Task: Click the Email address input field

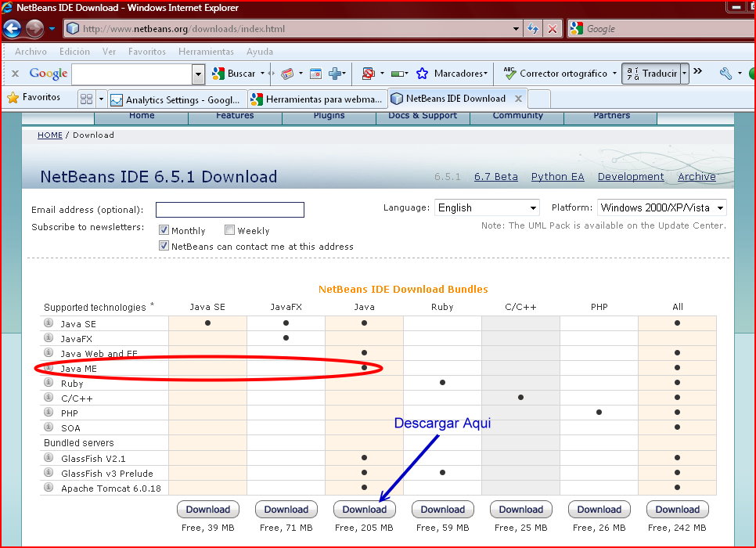Action: 230,210
